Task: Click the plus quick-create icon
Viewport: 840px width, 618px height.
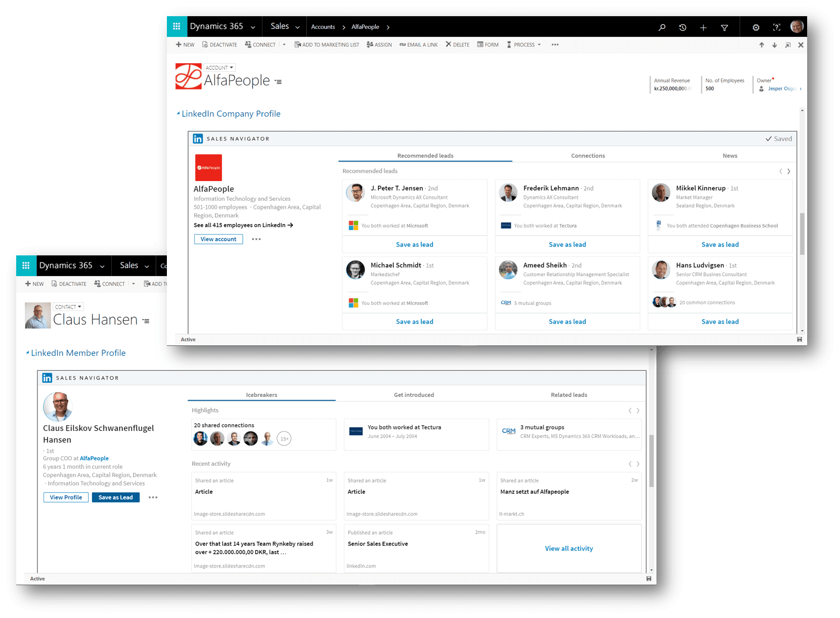Action: pyautogui.click(x=703, y=27)
